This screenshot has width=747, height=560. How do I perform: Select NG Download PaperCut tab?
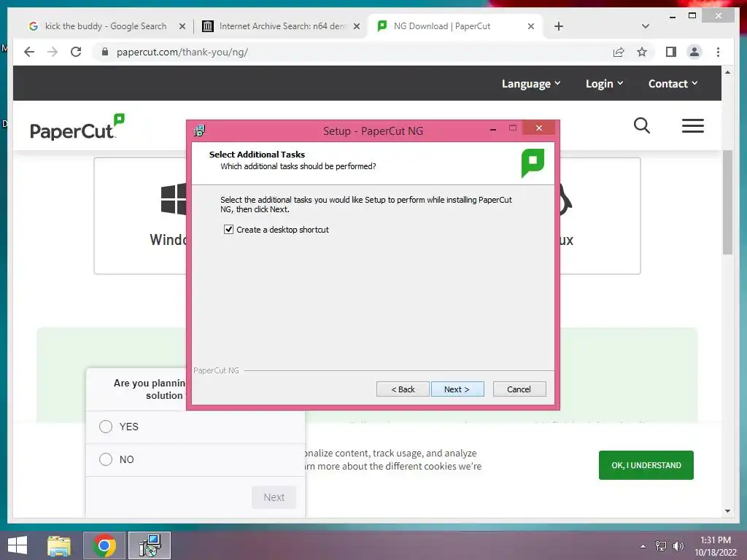click(441, 26)
